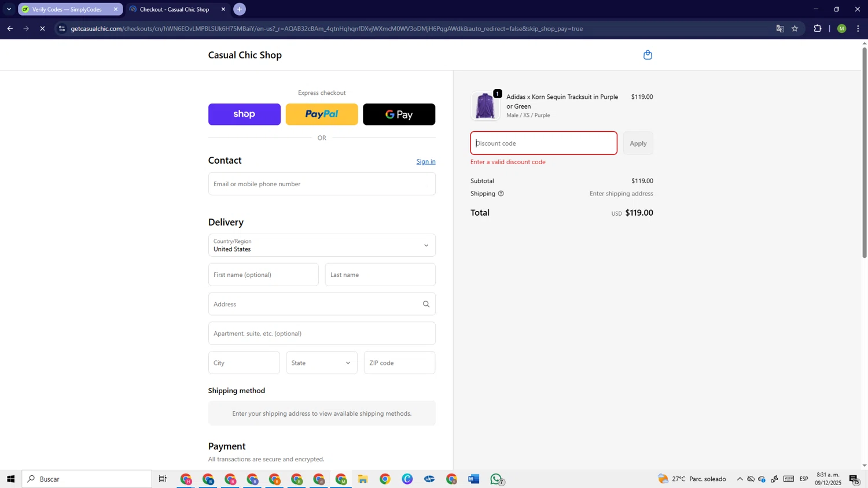
Task: Focus the Apartment, suite field
Action: point(322,334)
